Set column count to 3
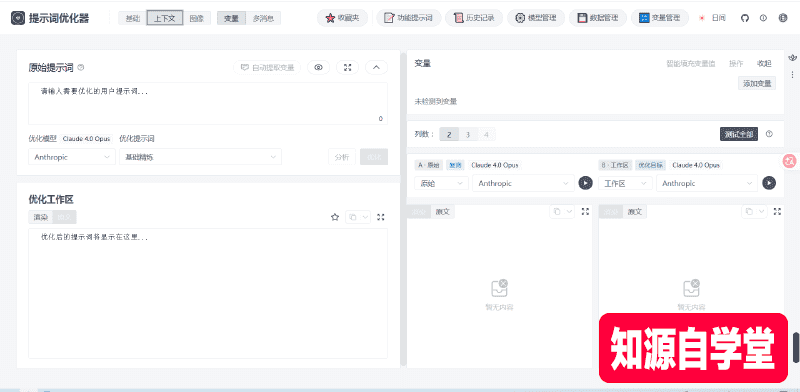 tap(467, 135)
